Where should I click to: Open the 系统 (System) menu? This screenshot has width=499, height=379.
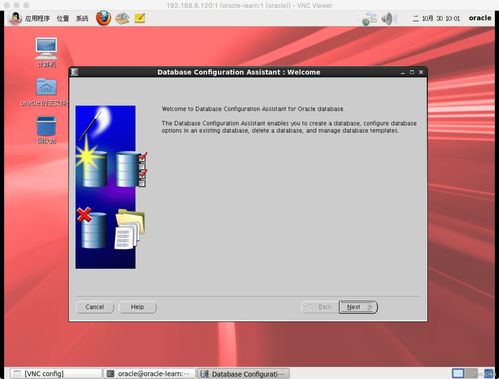pos(82,18)
